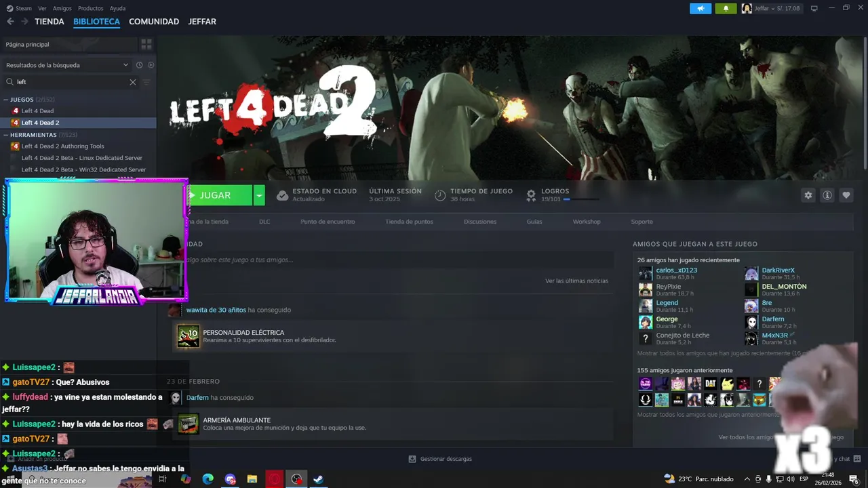Add Left 4 Dead 2 to favorites heart
Screen dimensions: 868x488
pos(846,195)
